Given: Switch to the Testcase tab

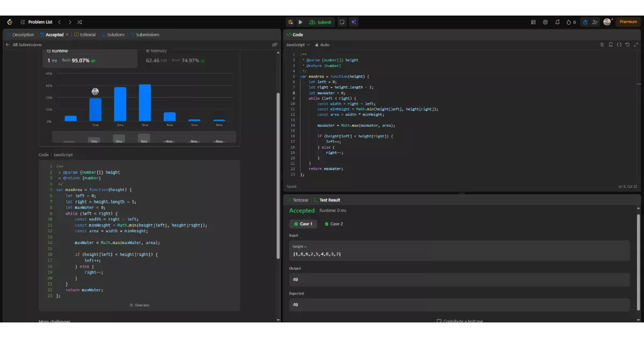Looking at the screenshot, I should tap(297, 200).
